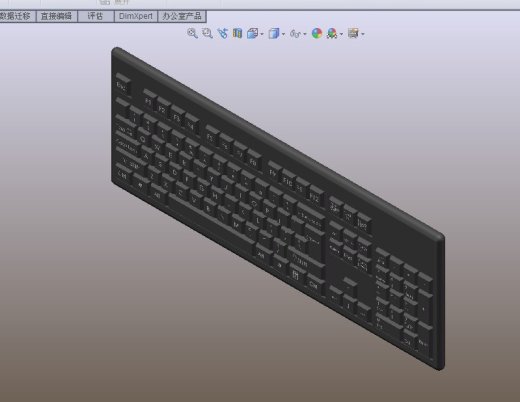Expand the View Orientation dropdown arrow
The width and height of the screenshot is (520, 402).
point(262,34)
